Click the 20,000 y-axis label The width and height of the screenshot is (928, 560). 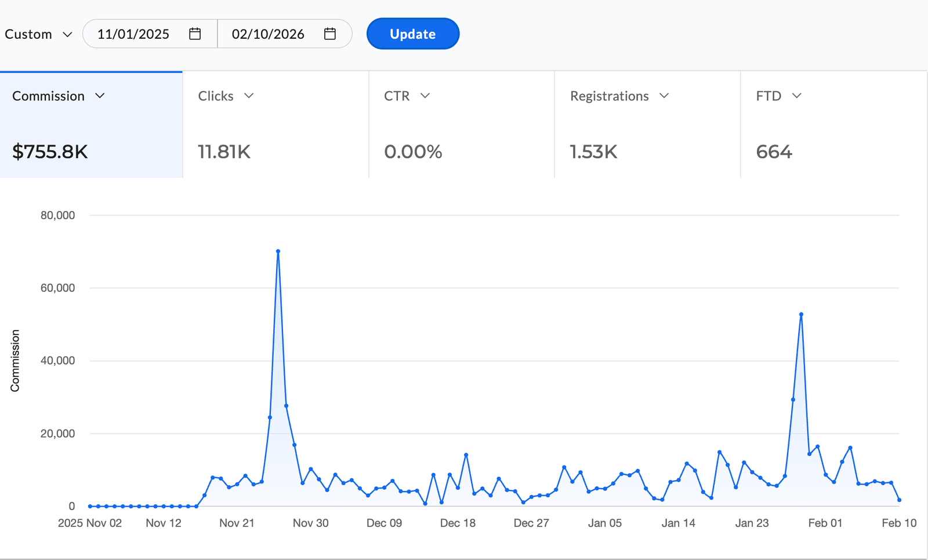[x=57, y=434]
